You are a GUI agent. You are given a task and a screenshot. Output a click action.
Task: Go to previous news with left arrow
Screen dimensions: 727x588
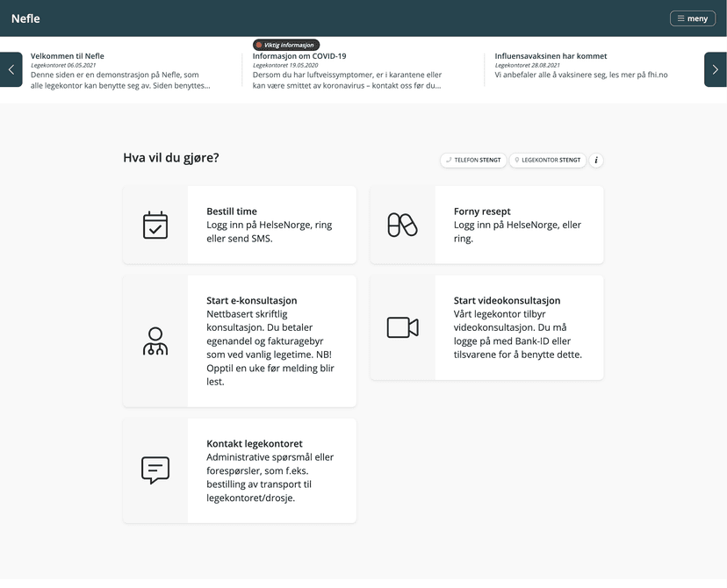tap(11, 69)
